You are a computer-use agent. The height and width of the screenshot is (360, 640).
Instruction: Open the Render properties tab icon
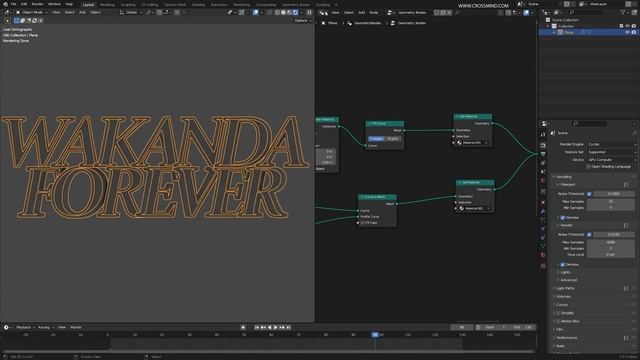tap(543, 145)
